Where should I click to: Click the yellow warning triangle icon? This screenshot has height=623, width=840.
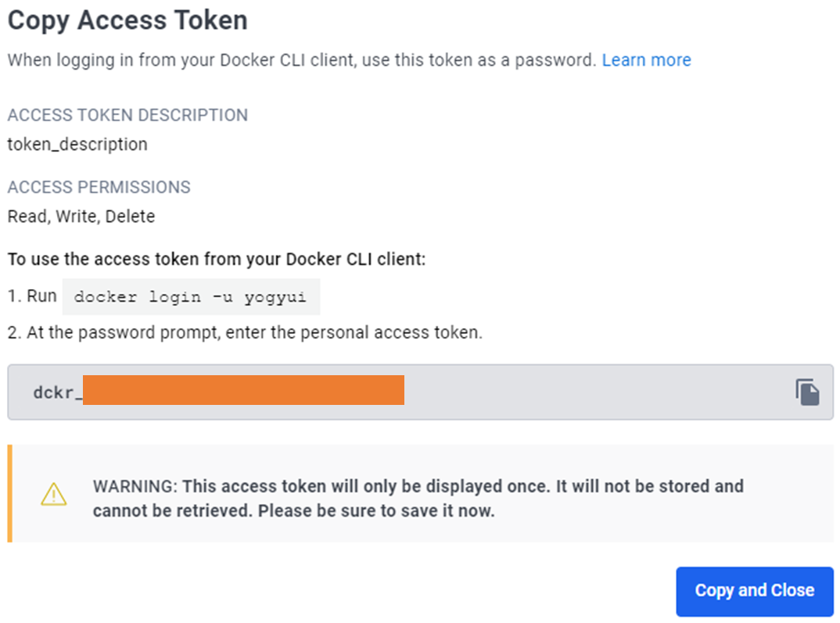53,494
